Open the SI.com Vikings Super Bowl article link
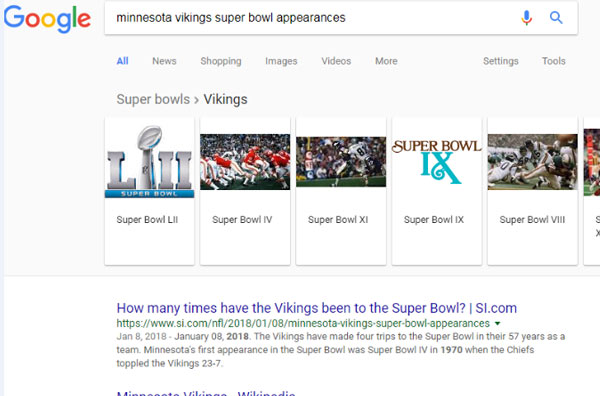This screenshot has width=600, height=396. (316, 308)
